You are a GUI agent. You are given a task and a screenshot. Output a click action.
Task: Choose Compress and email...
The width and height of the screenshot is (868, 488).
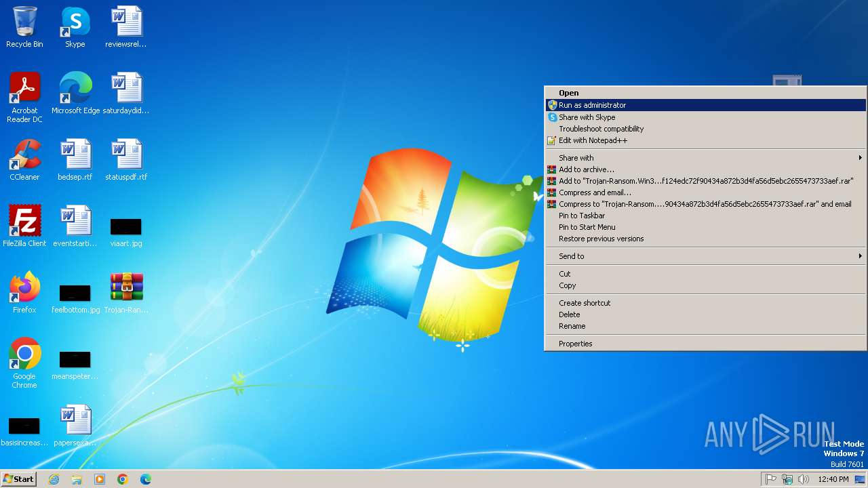click(705, 192)
